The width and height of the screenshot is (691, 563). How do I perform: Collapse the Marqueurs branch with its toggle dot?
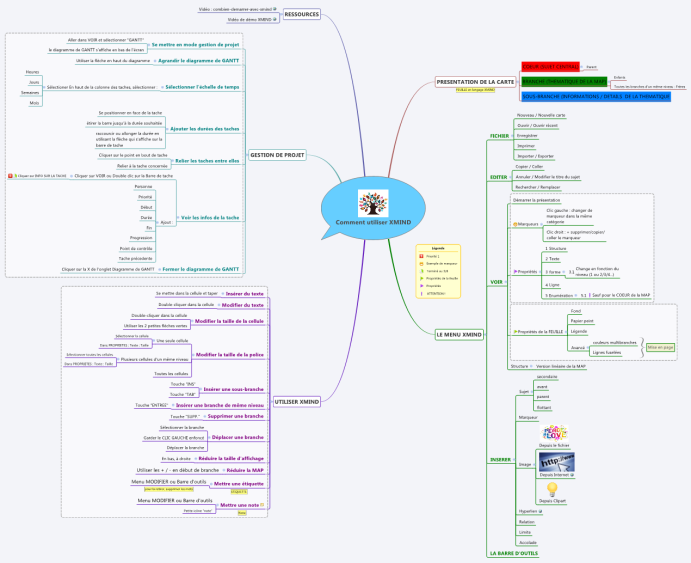click(x=542, y=224)
